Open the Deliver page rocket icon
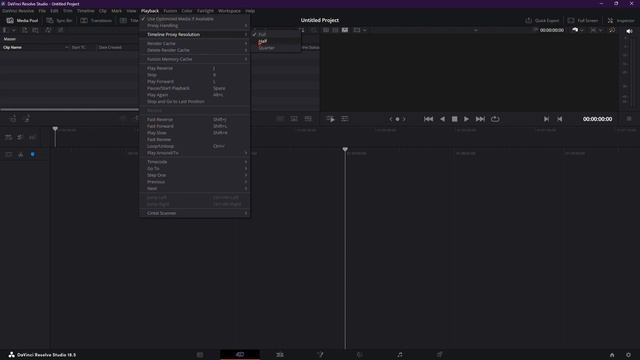The image size is (640, 360). click(440, 355)
